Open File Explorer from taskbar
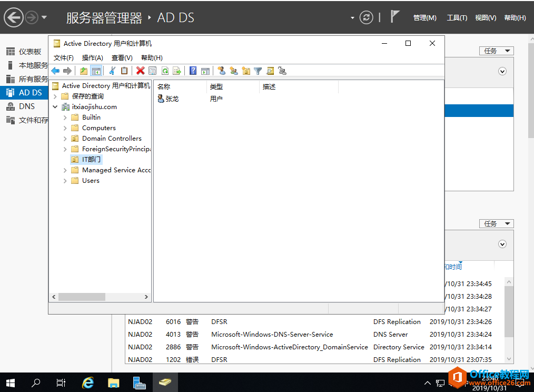Viewport: 534px width, 392px height. (113, 383)
